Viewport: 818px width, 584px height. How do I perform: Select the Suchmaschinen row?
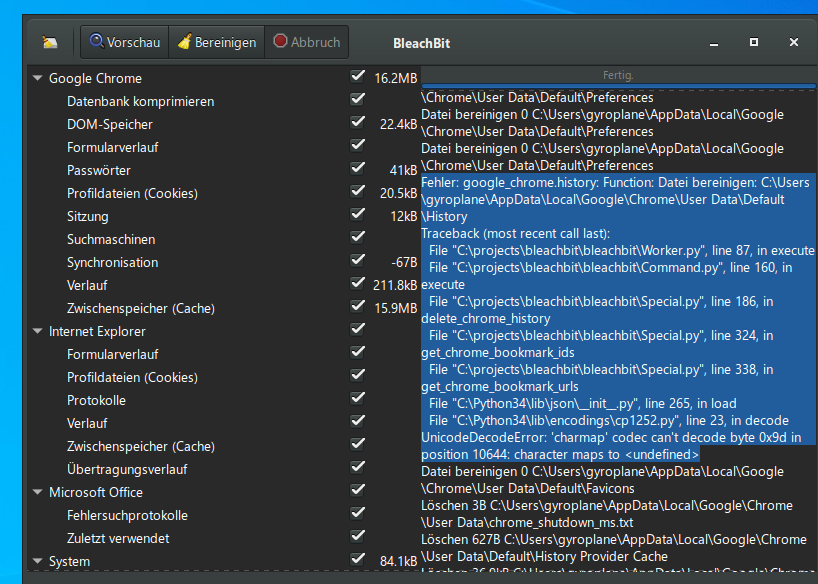[x=224, y=239]
